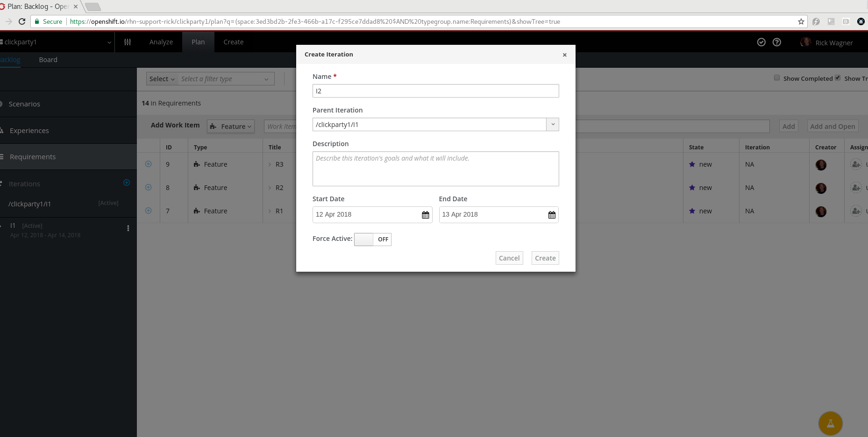Open the Analyze menu item
Viewport: 868px width, 437px height.
[161, 42]
